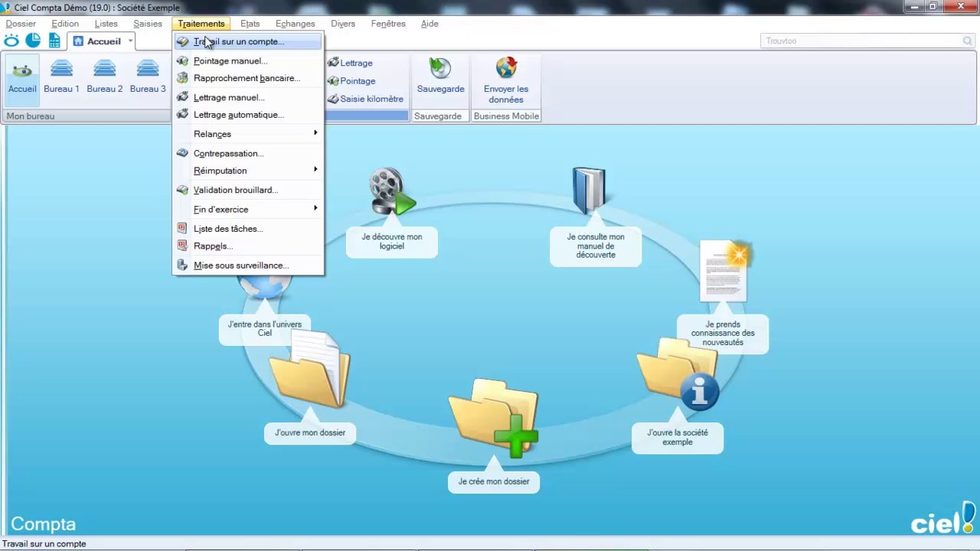980x551 pixels.
Task: Choose Travail sur un compte in the menu
Action: click(x=248, y=41)
